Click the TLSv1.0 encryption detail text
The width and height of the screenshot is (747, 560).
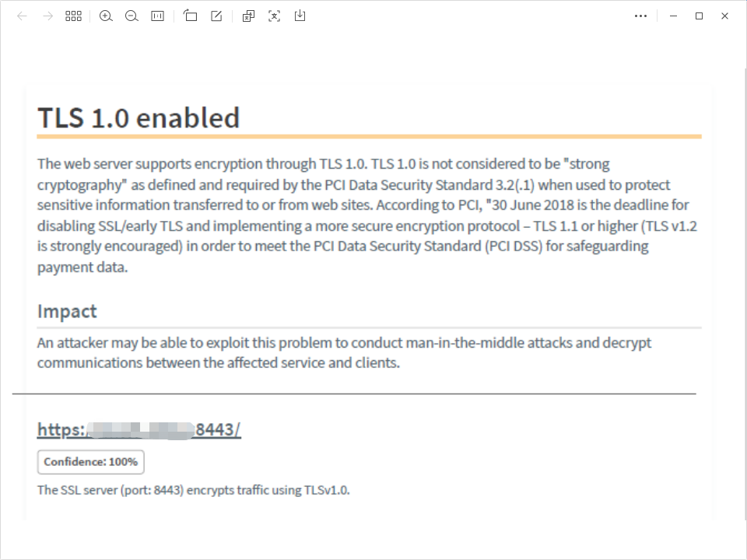pos(193,490)
